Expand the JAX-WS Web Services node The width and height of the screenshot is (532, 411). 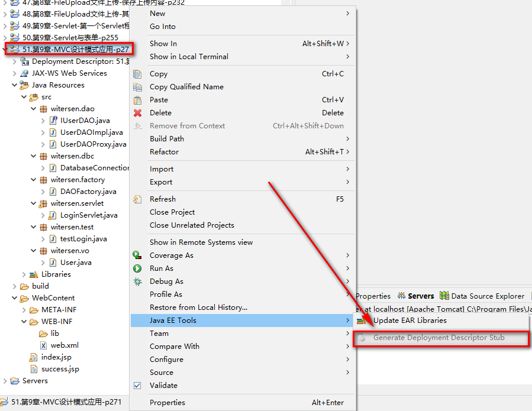[x=15, y=73]
